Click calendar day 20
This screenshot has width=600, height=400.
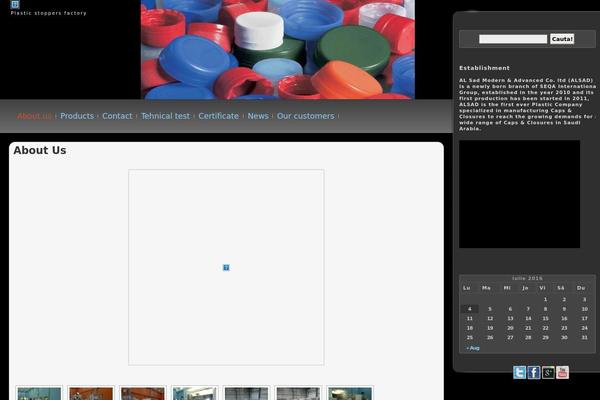click(510, 328)
